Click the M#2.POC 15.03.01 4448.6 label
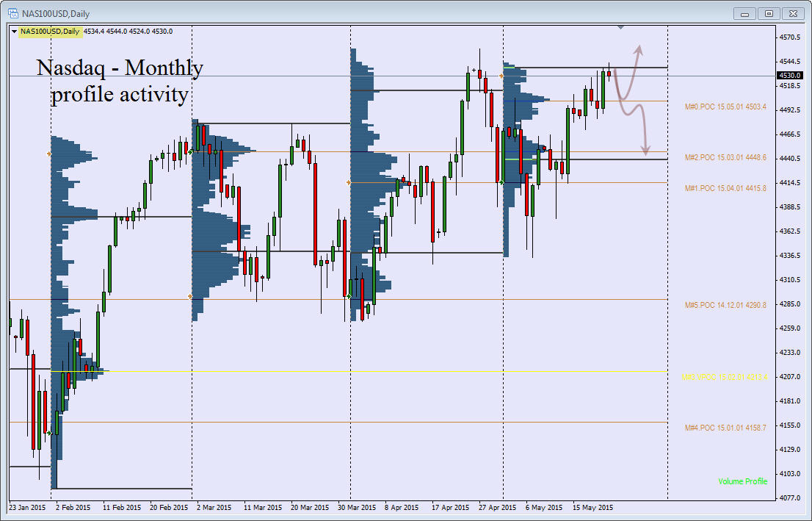 [725, 157]
